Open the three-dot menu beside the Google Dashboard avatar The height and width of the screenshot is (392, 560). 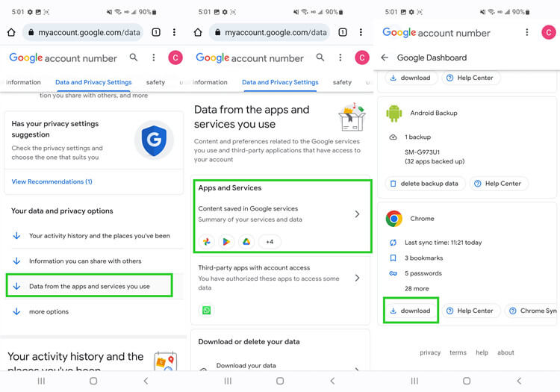(x=527, y=33)
